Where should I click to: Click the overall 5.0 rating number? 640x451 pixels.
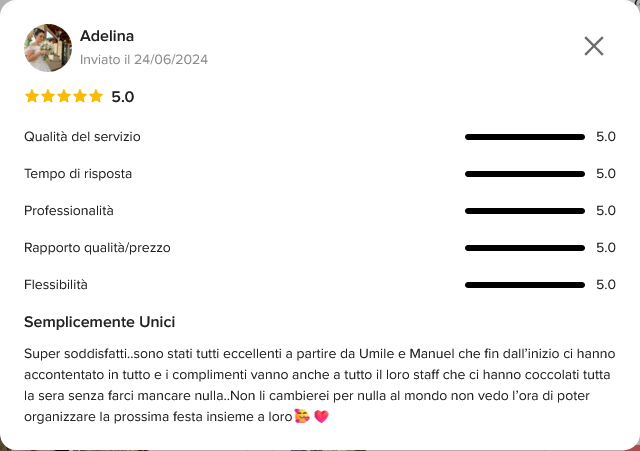pyautogui.click(x=123, y=97)
